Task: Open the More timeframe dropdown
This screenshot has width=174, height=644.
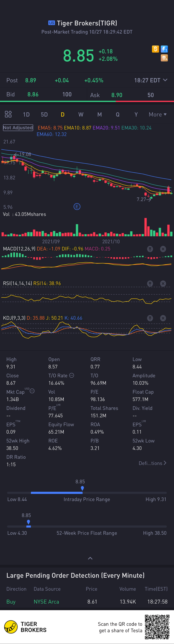Action: tap(158, 114)
